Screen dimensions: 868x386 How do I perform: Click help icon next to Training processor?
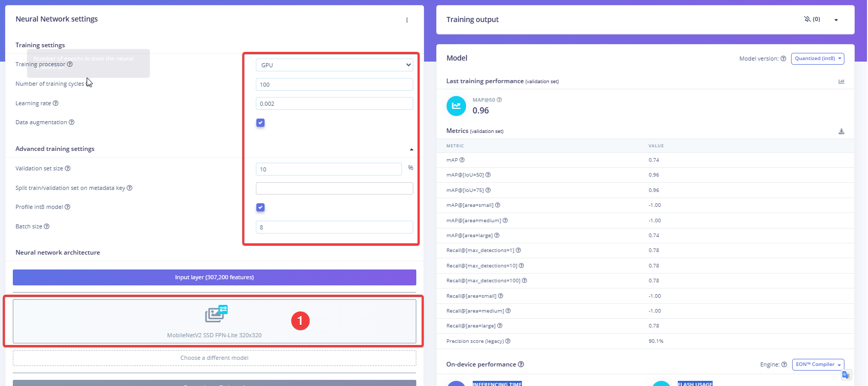pos(70,64)
